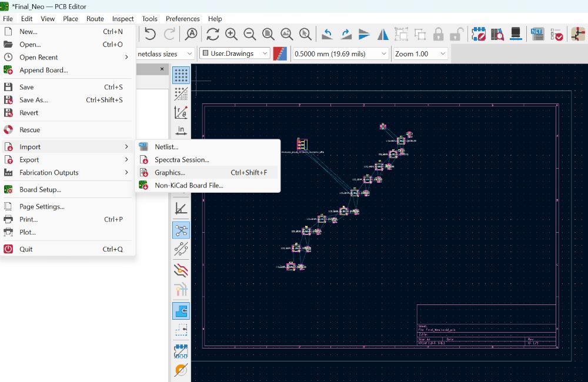Screen dimensions: 588x382
Task: Unlock selected items padlock
Action: 457,35
